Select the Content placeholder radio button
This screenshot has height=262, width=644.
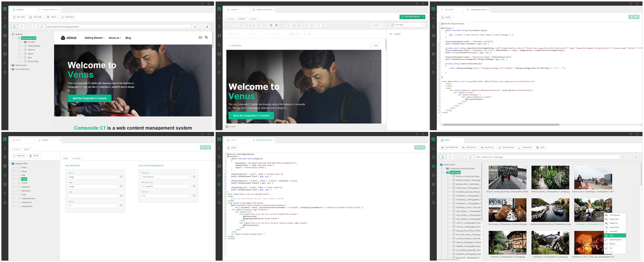pos(391,34)
